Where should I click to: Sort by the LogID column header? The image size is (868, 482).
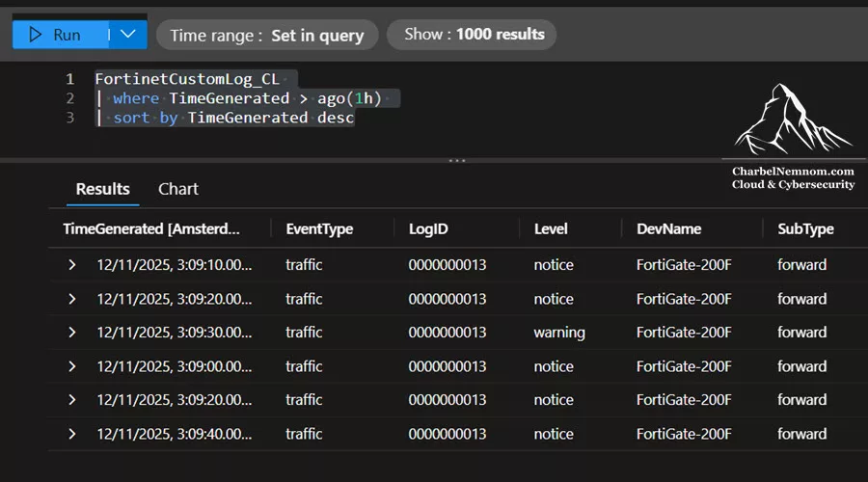point(428,229)
